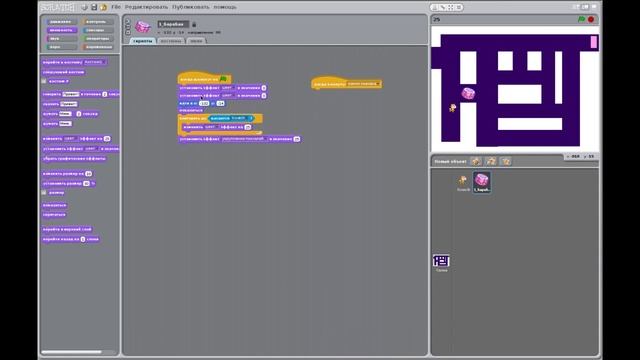This screenshot has width=640, height=360.
Task: Click the sprite name field at the top
Action: pos(173,24)
